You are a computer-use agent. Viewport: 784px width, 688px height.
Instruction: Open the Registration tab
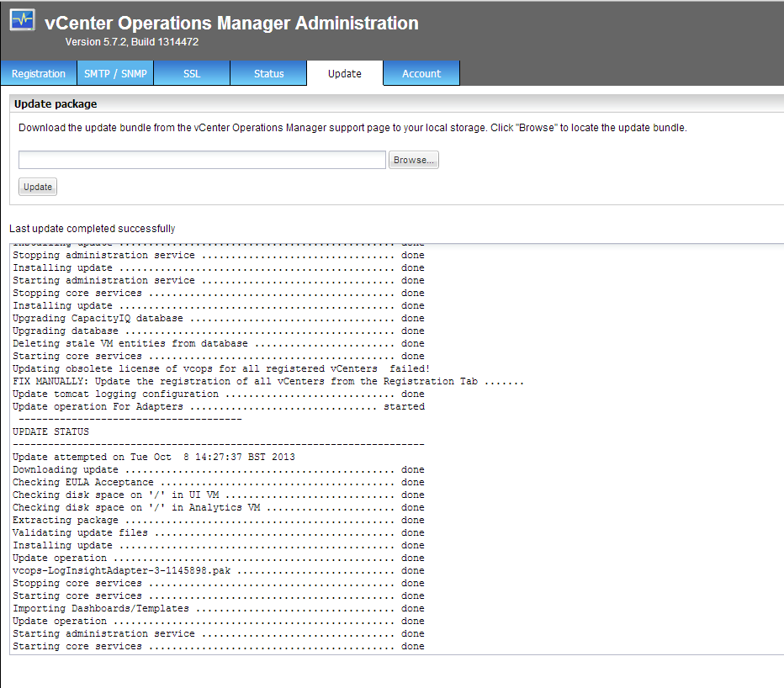click(39, 74)
